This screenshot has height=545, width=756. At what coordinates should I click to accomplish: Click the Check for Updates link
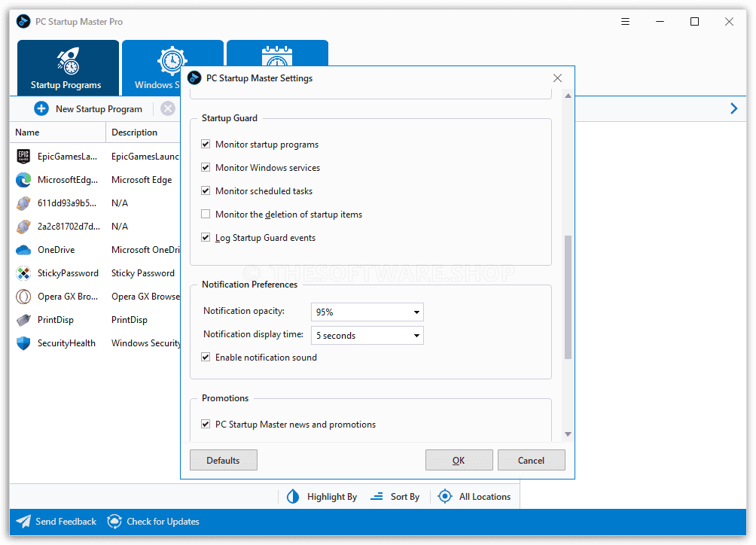pos(153,522)
